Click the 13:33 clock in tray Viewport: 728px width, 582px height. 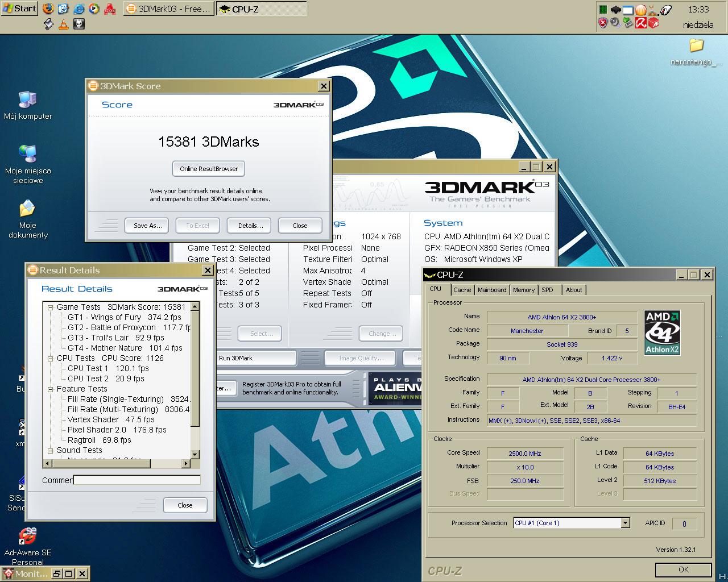click(x=698, y=9)
